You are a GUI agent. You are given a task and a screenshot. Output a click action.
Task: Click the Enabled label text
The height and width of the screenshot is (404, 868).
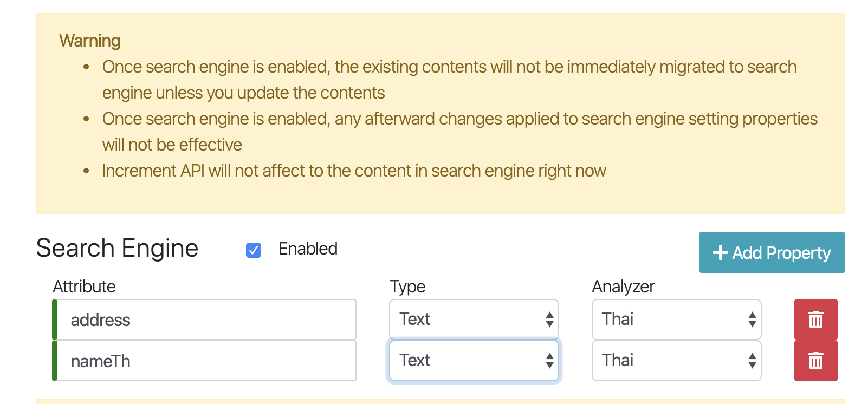coord(308,249)
